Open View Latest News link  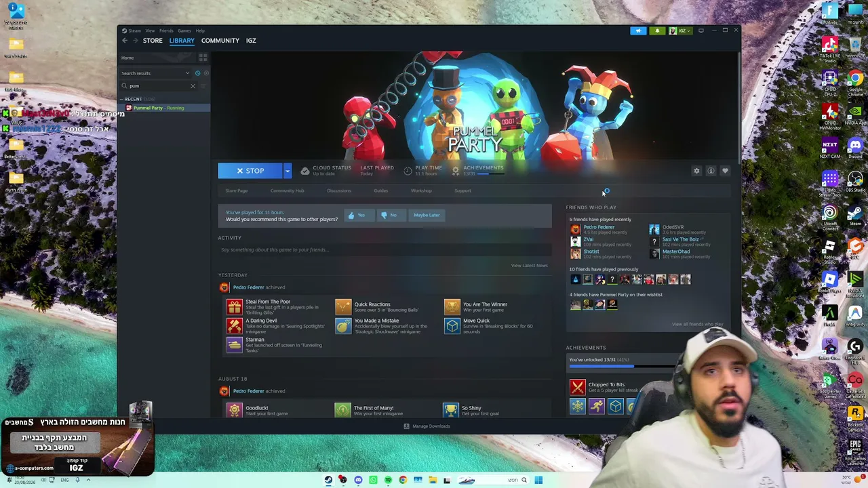[x=529, y=266]
